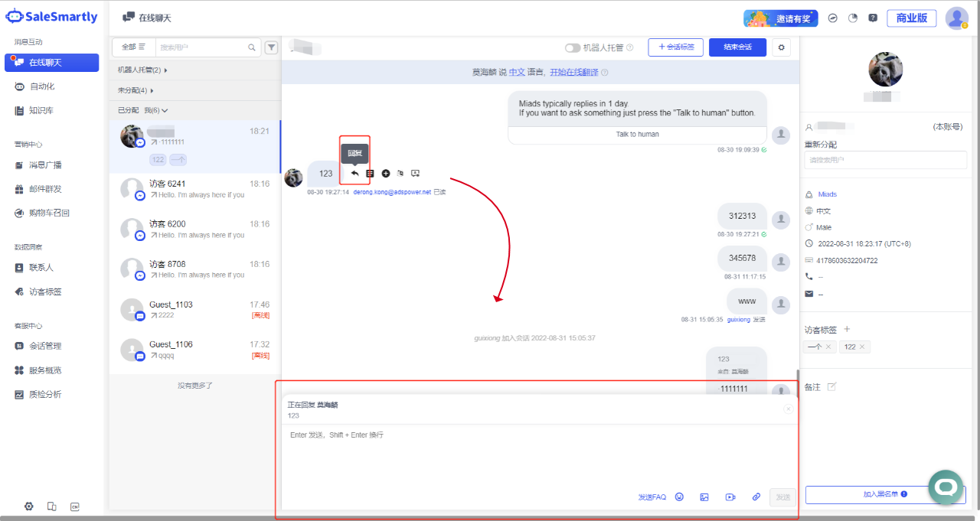Click the edit icon beside 备注

tap(832, 387)
